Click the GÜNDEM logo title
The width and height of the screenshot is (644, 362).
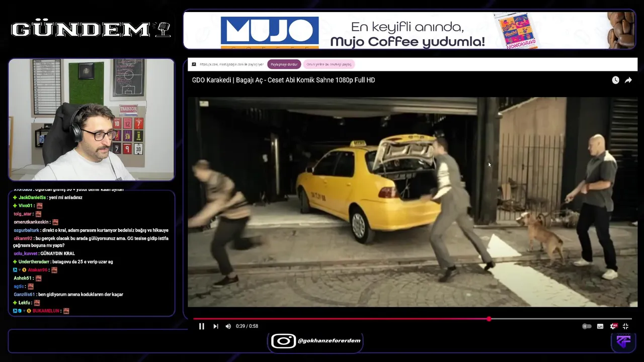point(80,30)
